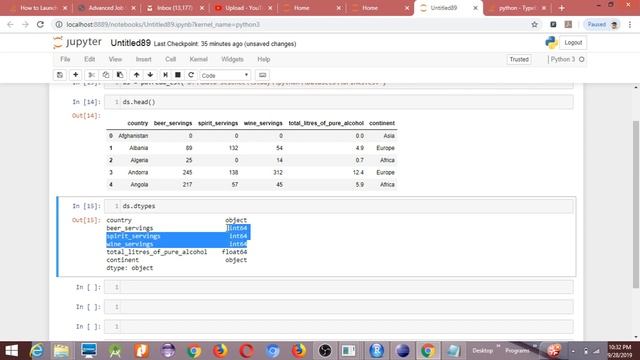Rename notebook via Untitled89 title
640x360 pixels.
coord(131,43)
